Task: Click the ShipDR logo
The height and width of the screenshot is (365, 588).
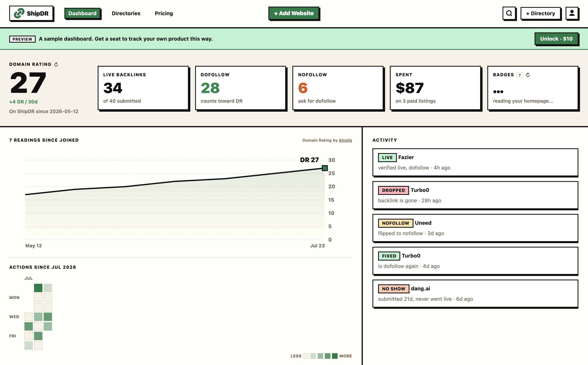Action: [x=31, y=13]
